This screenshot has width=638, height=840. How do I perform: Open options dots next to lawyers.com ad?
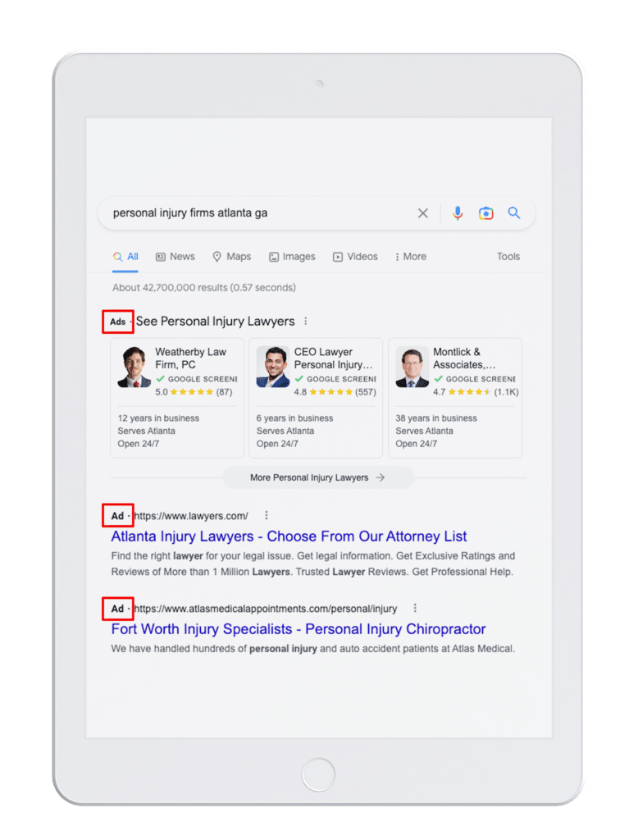click(267, 515)
